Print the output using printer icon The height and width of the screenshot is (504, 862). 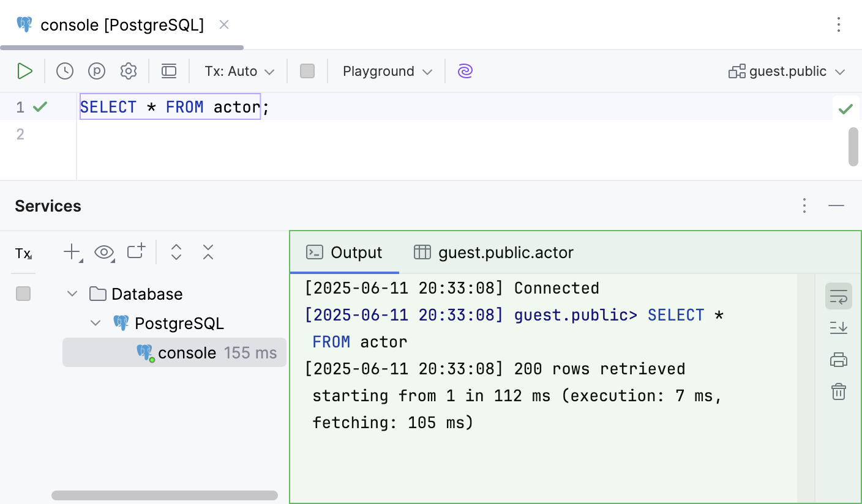point(838,360)
